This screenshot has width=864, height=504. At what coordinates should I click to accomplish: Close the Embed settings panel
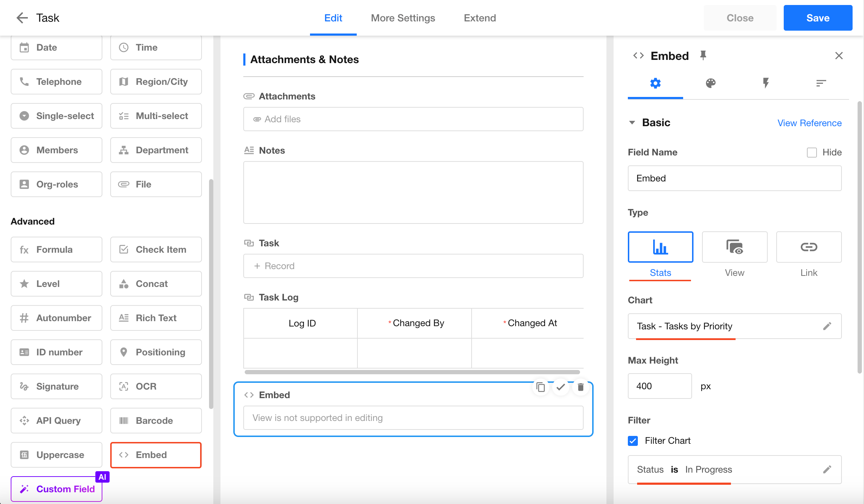tap(839, 56)
